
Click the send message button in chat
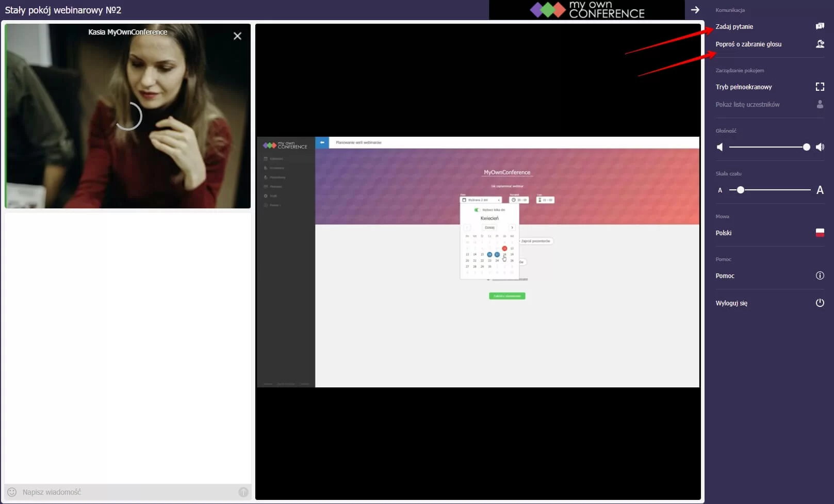(243, 492)
